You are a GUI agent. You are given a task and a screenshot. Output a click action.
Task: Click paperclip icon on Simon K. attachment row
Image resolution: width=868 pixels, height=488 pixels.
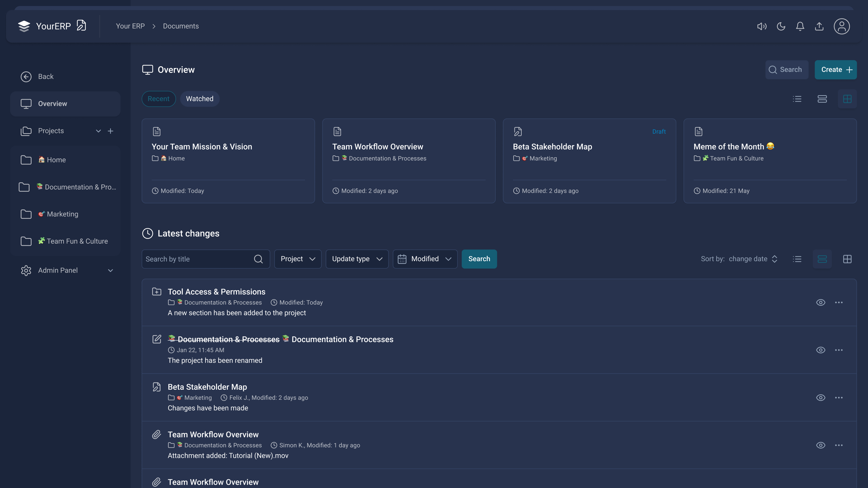(156, 434)
